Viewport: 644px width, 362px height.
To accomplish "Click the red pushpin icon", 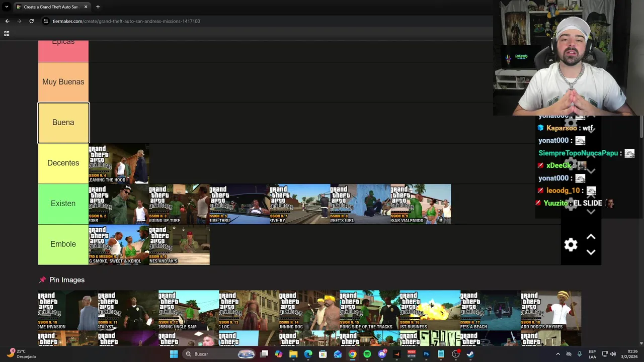I will tap(42, 280).
